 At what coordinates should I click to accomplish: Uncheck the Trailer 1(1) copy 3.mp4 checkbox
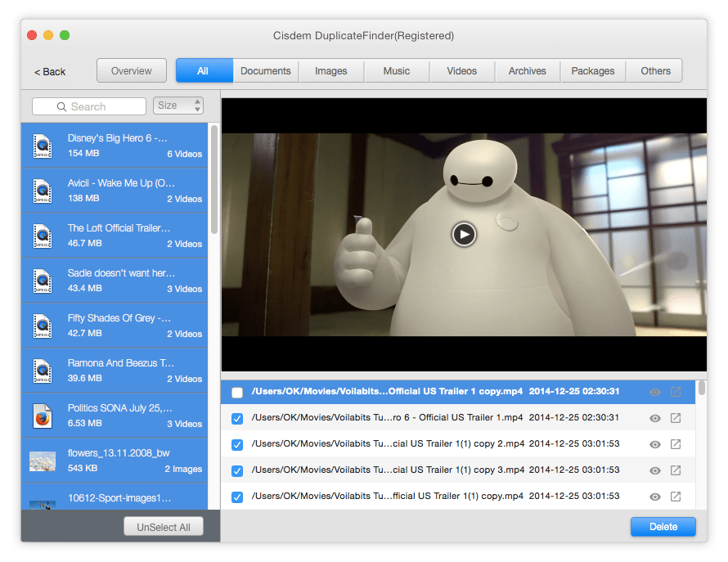pos(237,470)
